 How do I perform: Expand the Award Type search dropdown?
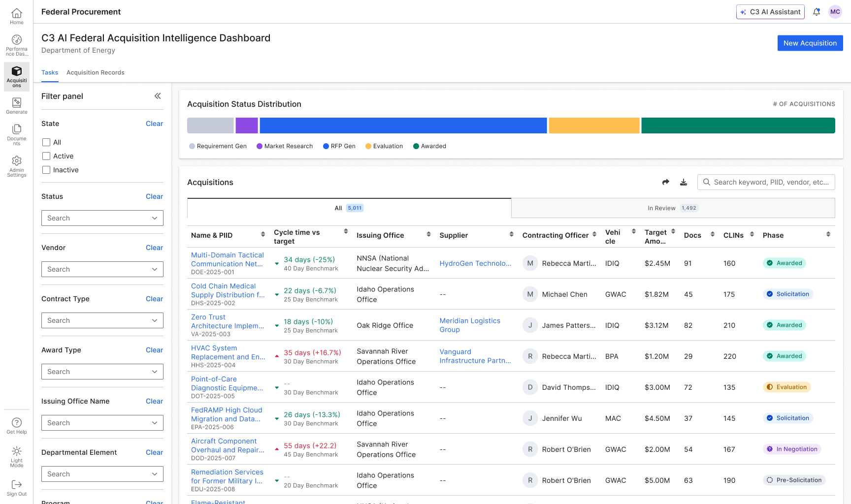tap(102, 372)
